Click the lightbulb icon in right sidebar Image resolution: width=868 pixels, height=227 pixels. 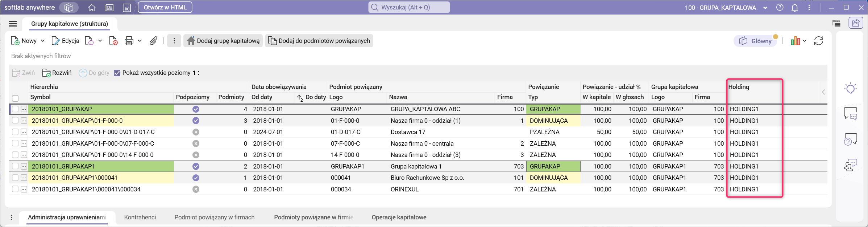pyautogui.click(x=850, y=89)
